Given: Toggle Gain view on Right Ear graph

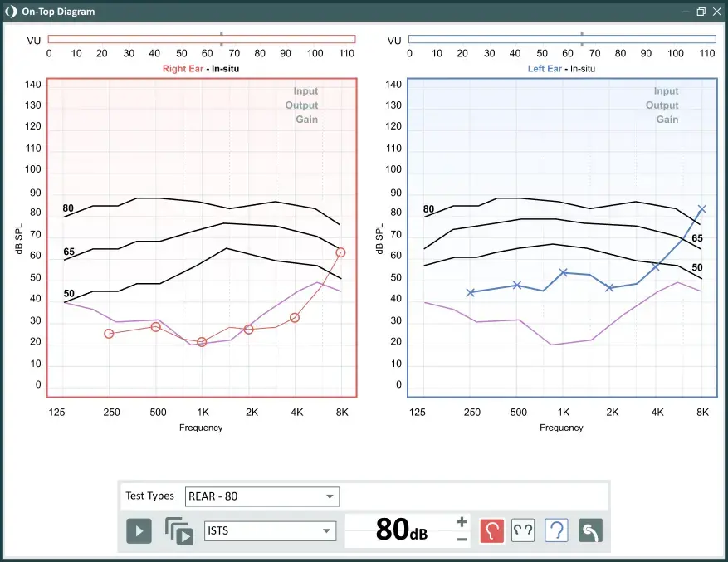Looking at the screenshot, I should (x=307, y=120).
